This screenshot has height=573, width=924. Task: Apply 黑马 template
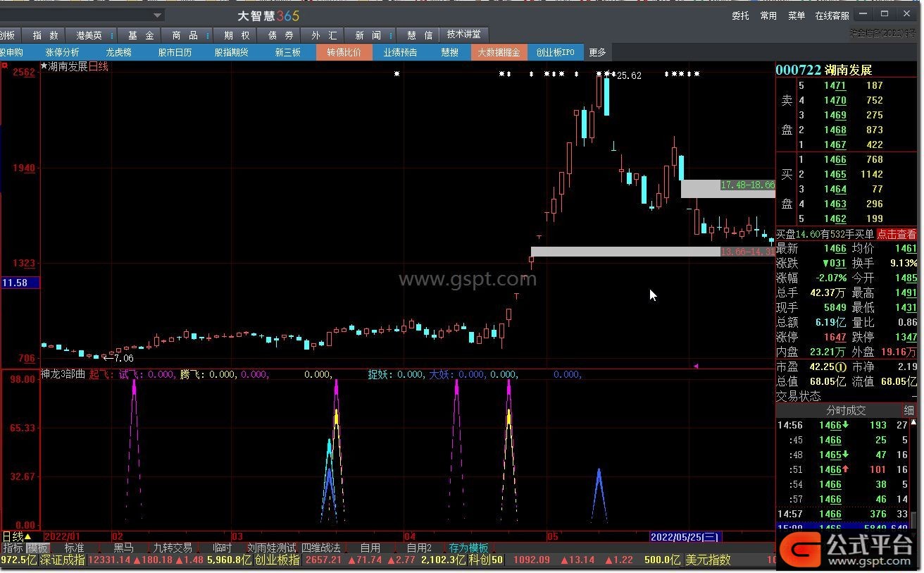(123, 548)
